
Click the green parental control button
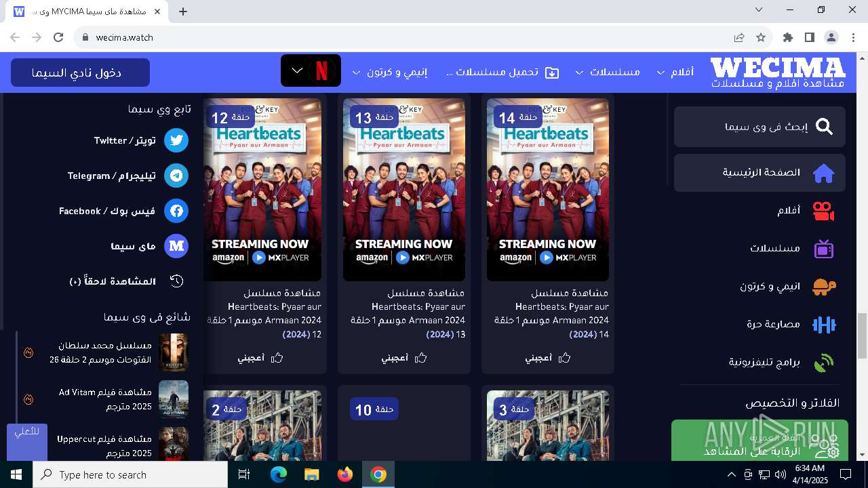(759, 441)
